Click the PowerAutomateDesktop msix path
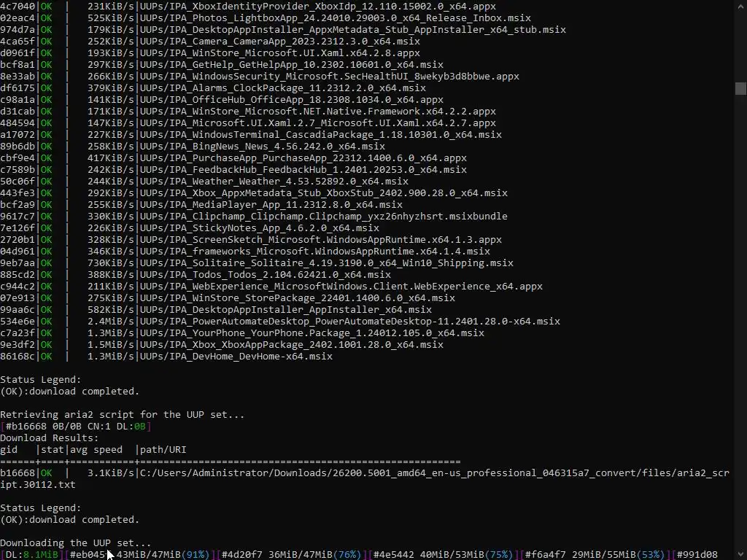This screenshot has height=560, width=747. 350,322
